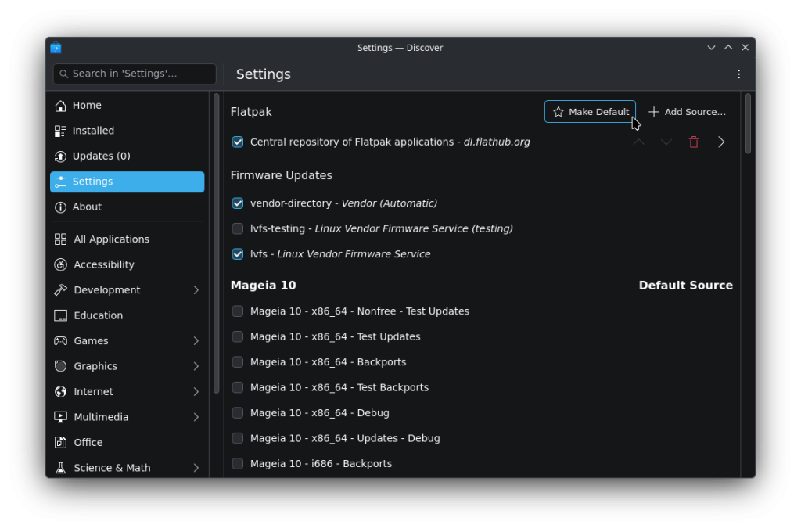Click the About info icon

coord(60,207)
